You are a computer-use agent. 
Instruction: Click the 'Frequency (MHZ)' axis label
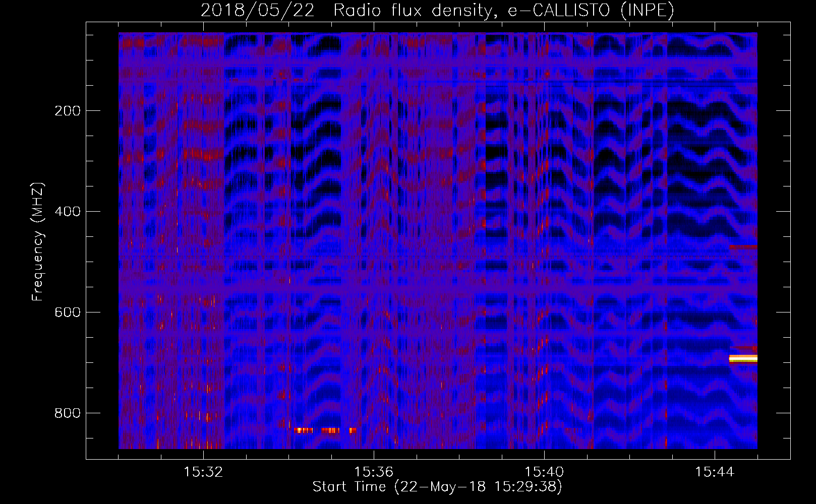[38, 242]
